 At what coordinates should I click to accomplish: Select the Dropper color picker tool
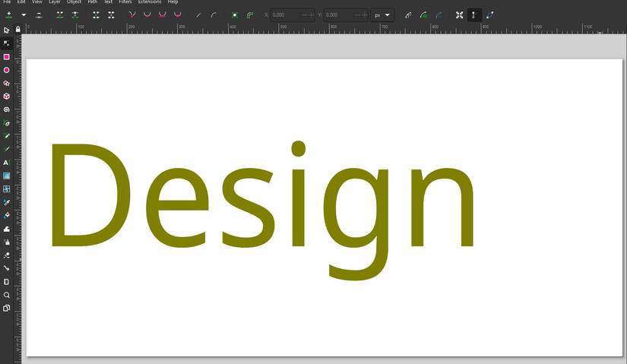pyautogui.click(x=6, y=202)
